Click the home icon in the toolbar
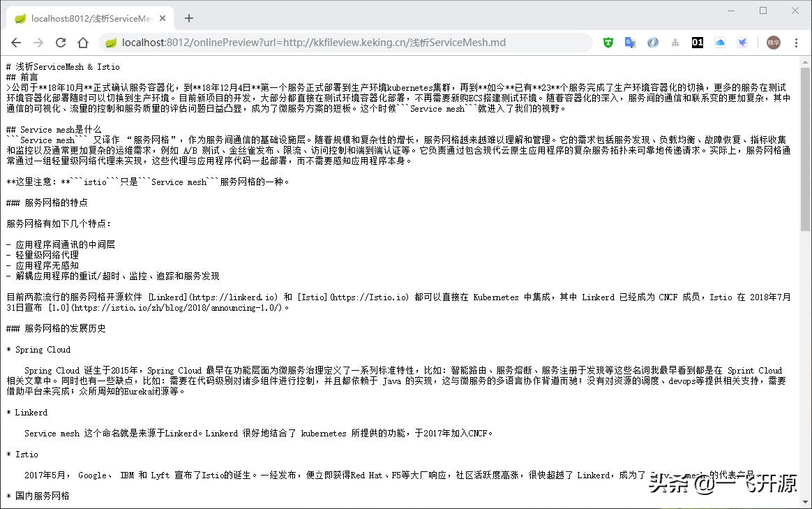This screenshot has height=509, width=812. 82,43
